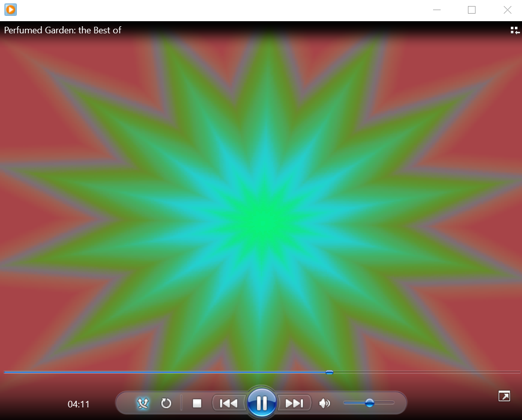Click the seek bar progress handle

[329, 373]
